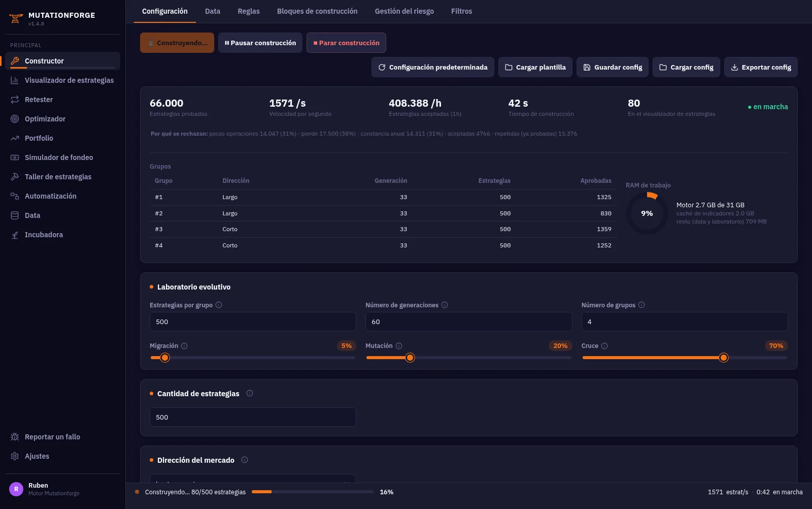
Task: Open the Automatización sidebar icon
Action: click(15, 196)
